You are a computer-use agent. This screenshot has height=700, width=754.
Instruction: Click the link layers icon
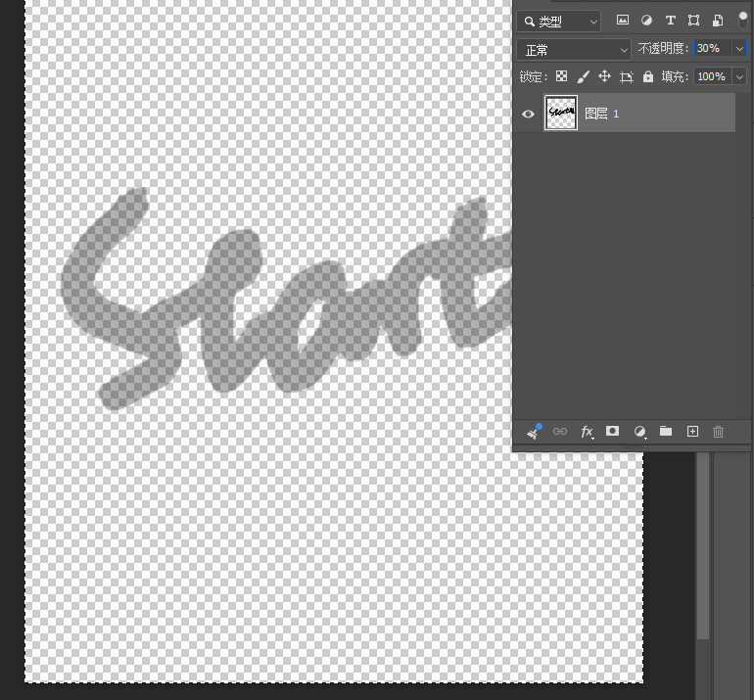pos(560,431)
